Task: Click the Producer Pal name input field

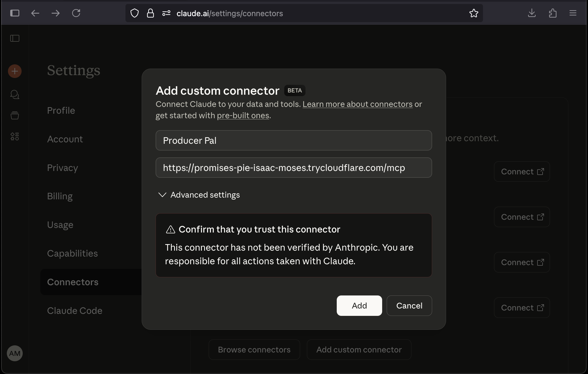Action: (294, 140)
